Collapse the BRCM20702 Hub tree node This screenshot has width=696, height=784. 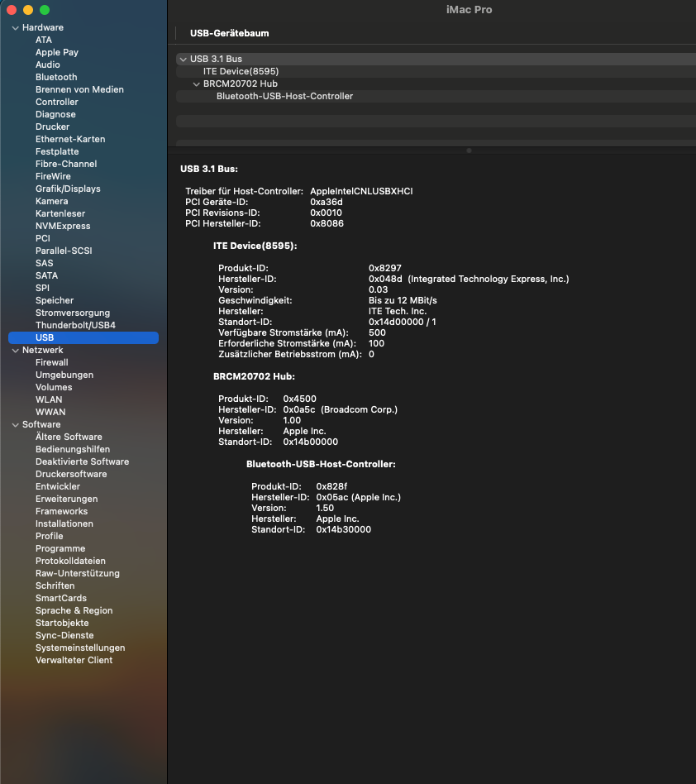[x=197, y=84]
